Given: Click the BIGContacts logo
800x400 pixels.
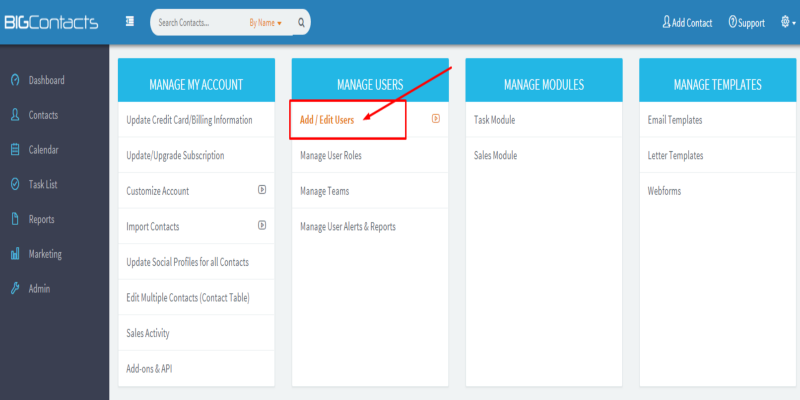Looking at the screenshot, I should [x=51, y=22].
